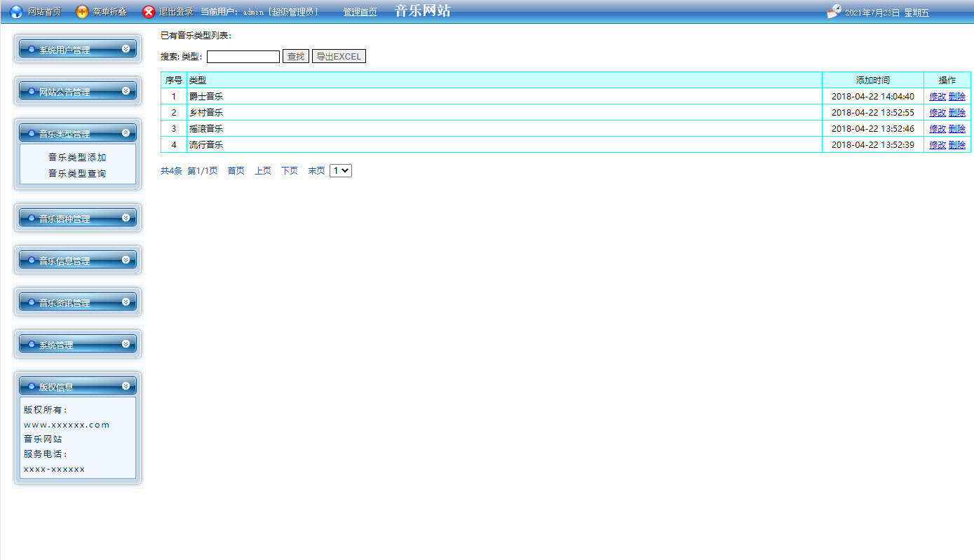
Task: Expand the 网站公告管理 panel chevron
Action: [x=126, y=90]
